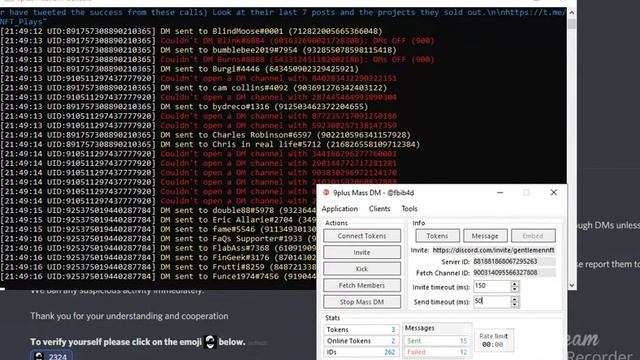
Task: Open the Message info button
Action: (485, 236)
